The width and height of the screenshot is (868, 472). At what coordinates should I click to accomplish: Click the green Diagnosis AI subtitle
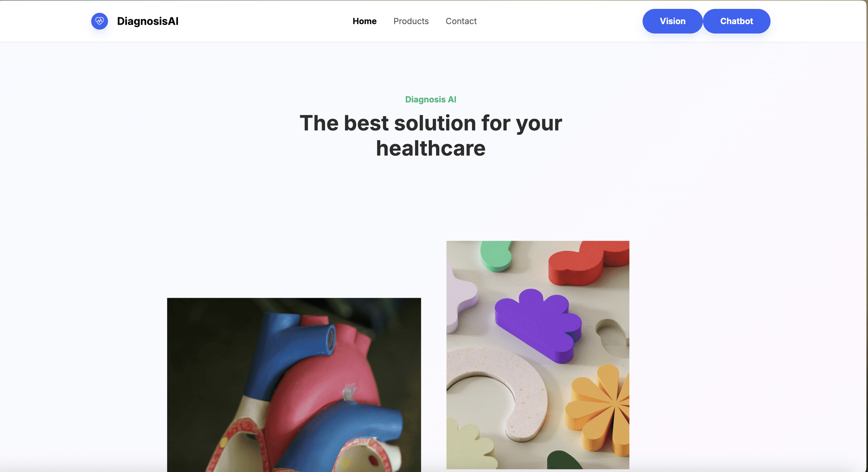click(430, 99)
